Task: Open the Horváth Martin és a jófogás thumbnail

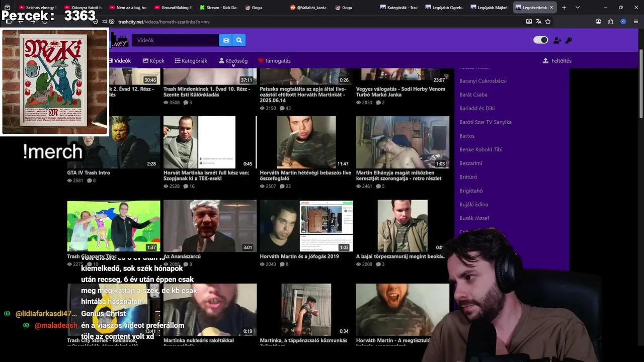Action: point(306,226)
